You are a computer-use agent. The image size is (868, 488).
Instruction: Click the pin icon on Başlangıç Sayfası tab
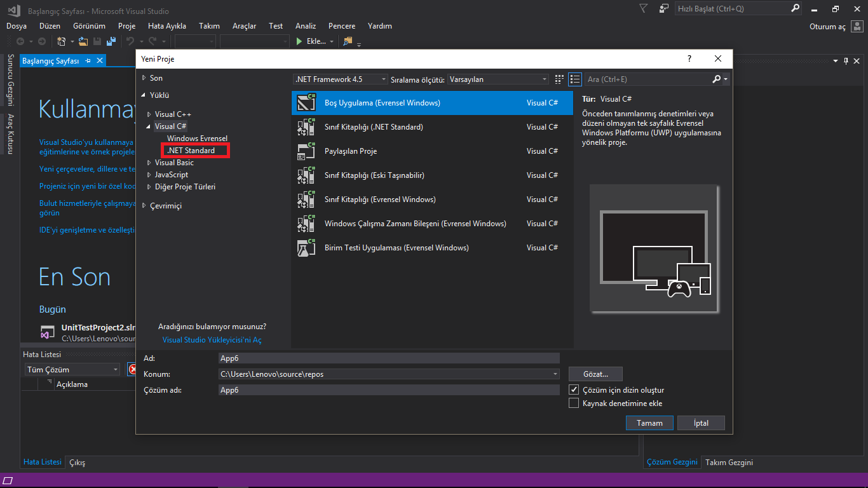(88, 60)
